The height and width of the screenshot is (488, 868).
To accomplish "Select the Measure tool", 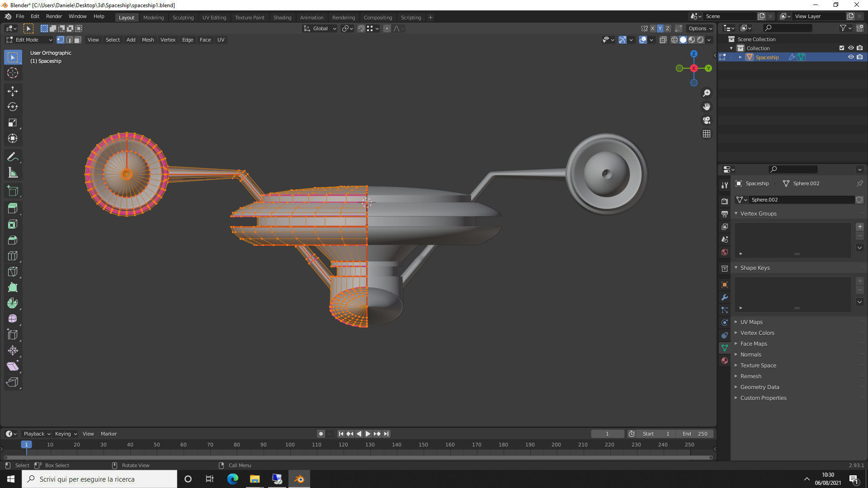I will coord(13,173).
